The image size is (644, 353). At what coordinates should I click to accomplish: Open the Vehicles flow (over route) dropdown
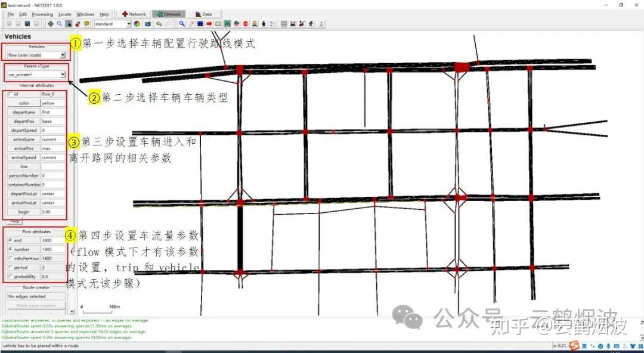pyautogui.click(x=36, y=55)
